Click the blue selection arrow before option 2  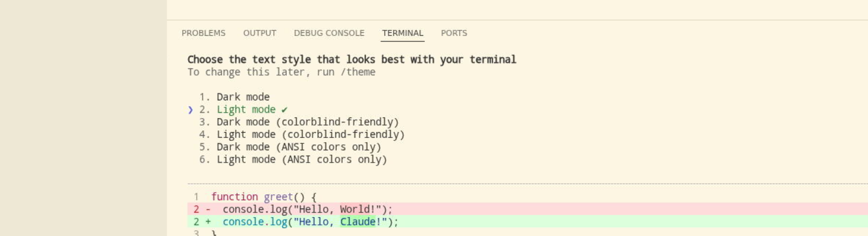point(190,110)
